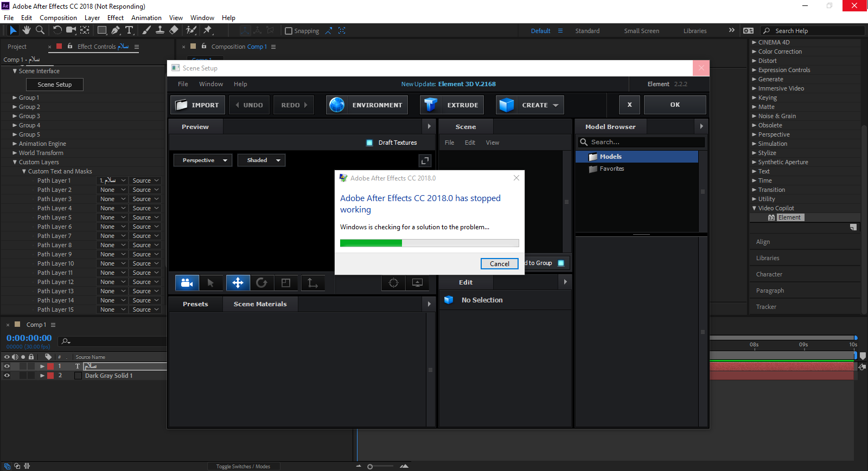Click the Model Browser search field

pos(641,142)
